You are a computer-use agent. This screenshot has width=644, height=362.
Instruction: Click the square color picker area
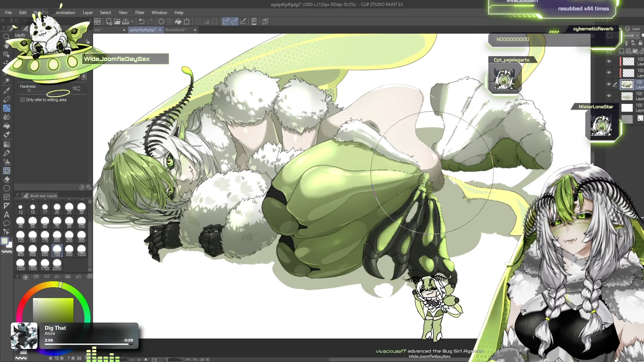53,310
